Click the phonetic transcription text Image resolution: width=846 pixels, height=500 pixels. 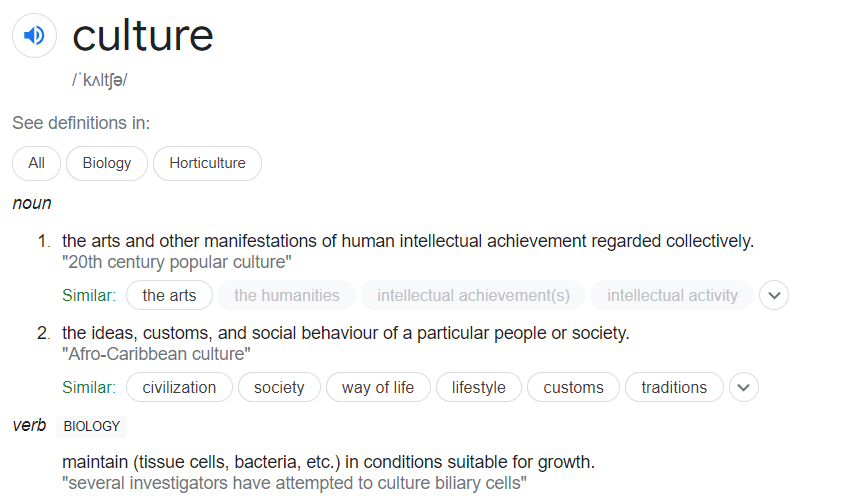[x=99, y=80]
